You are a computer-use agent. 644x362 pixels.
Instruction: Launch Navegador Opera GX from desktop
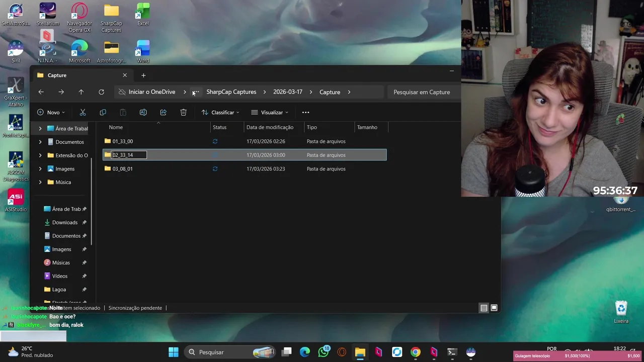point(79,18)
